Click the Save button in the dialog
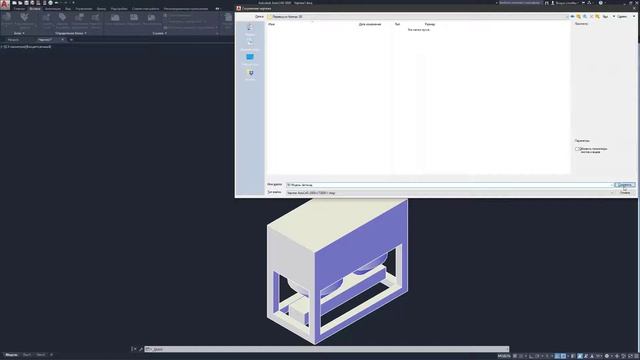This screenshot has height=360, width=640. tap(624, 185)
